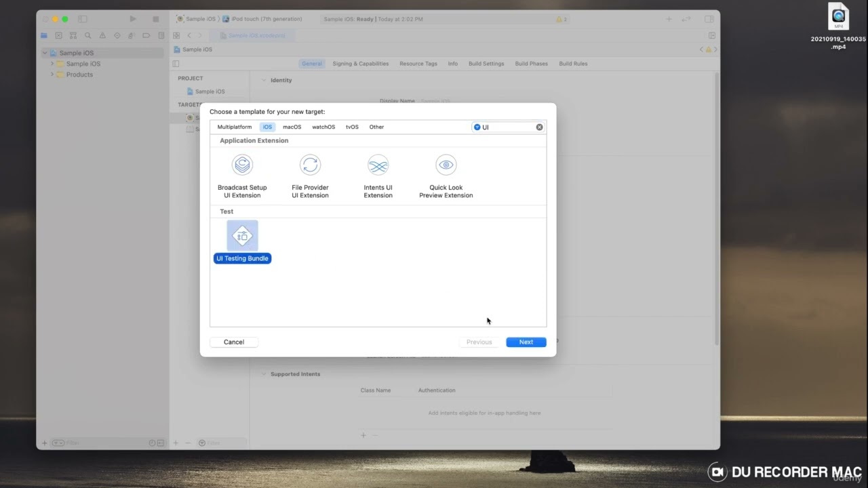Click in the template search field
This screenshot has height=488, width=868.
click(x=508, y=127)
